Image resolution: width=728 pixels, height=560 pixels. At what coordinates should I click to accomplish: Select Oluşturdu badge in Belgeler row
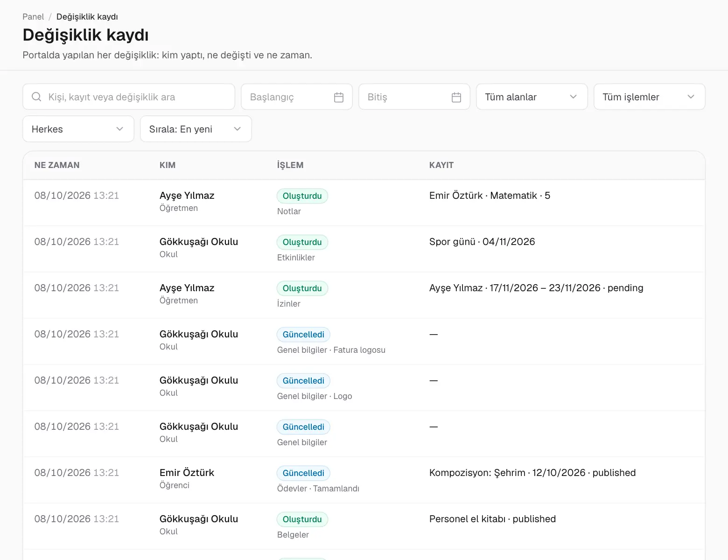click(302, 519)
